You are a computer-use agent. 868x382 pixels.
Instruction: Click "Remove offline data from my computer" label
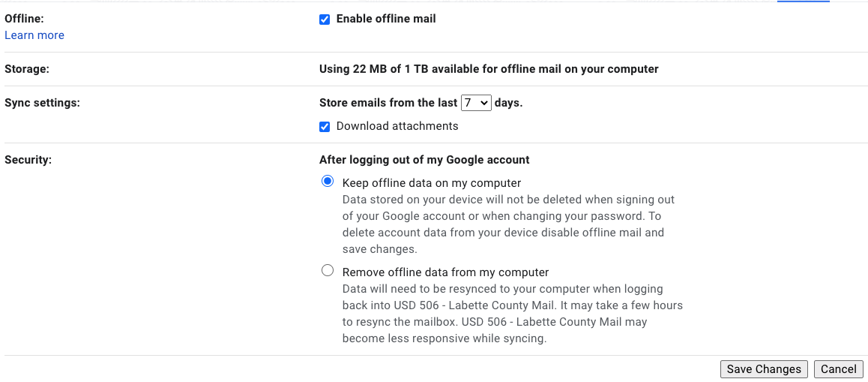(x=445, y=272)
